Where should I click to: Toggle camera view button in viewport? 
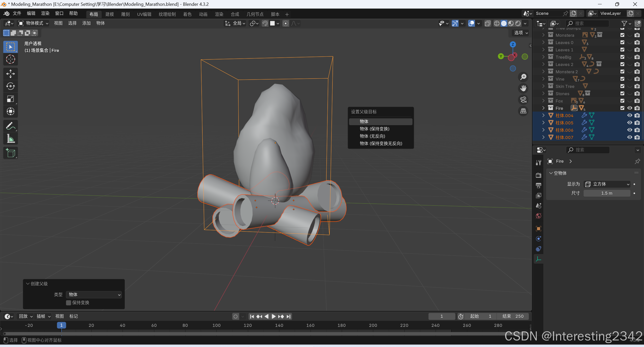pyautogui.click(x=523, y=100)
